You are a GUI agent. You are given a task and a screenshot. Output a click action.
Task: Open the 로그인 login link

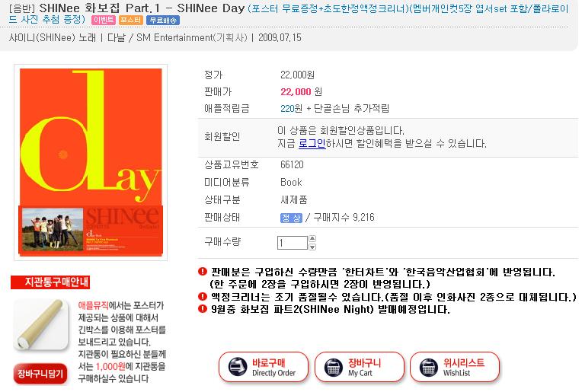pyautogui.click(x=312, y=143)
